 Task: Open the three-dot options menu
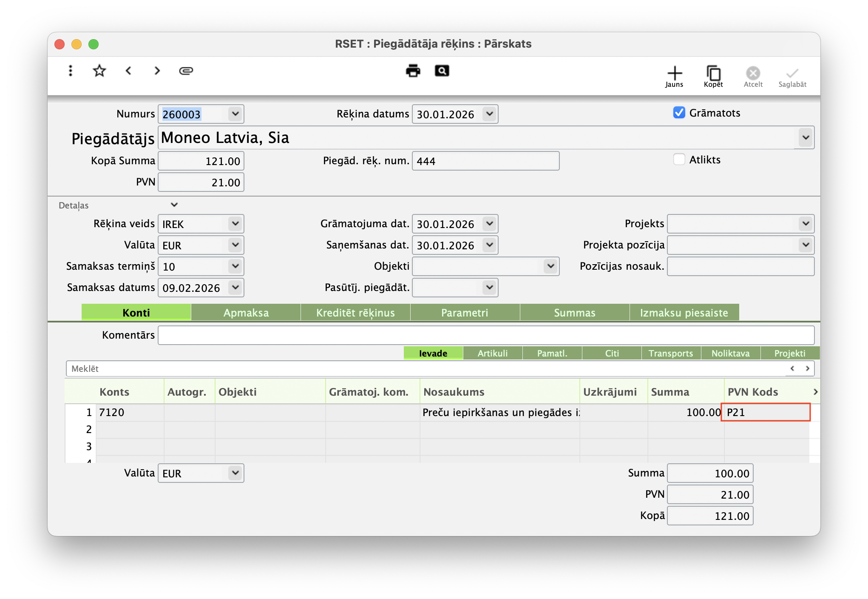coord(71,71)
